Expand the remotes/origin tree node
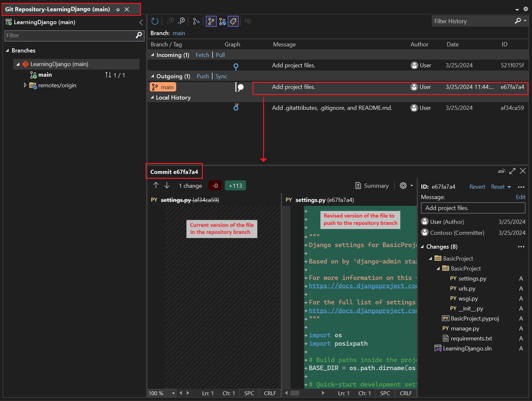The height and width of the screenshot is (401, 532). [25, 85]
